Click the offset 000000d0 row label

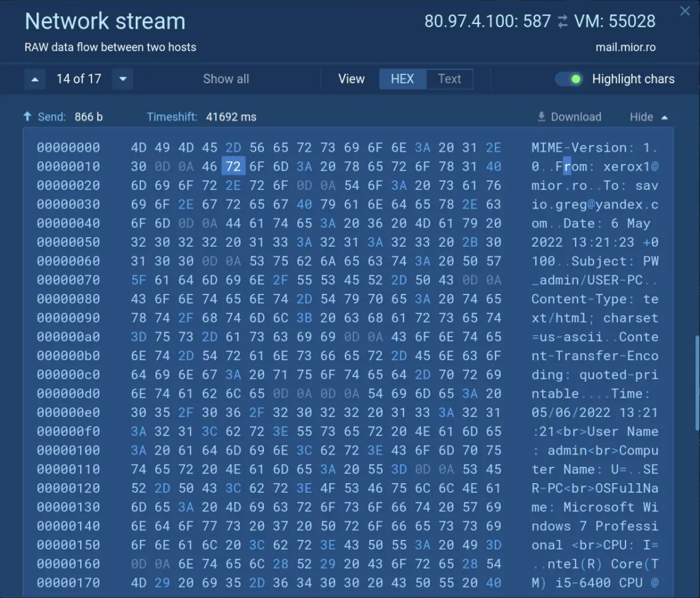(68, 394)
